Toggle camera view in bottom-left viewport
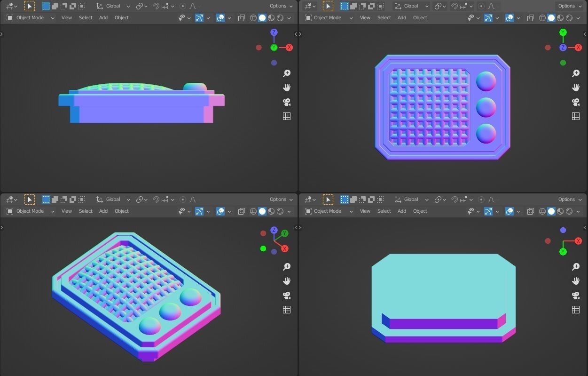Screen dimensions: 588x376 (x=287, y=296)
